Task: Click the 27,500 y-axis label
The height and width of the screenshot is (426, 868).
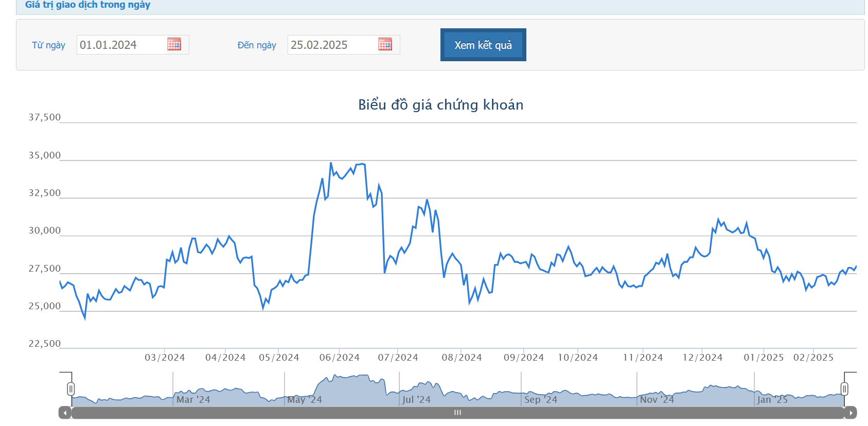Action: [x=44, y=269]
